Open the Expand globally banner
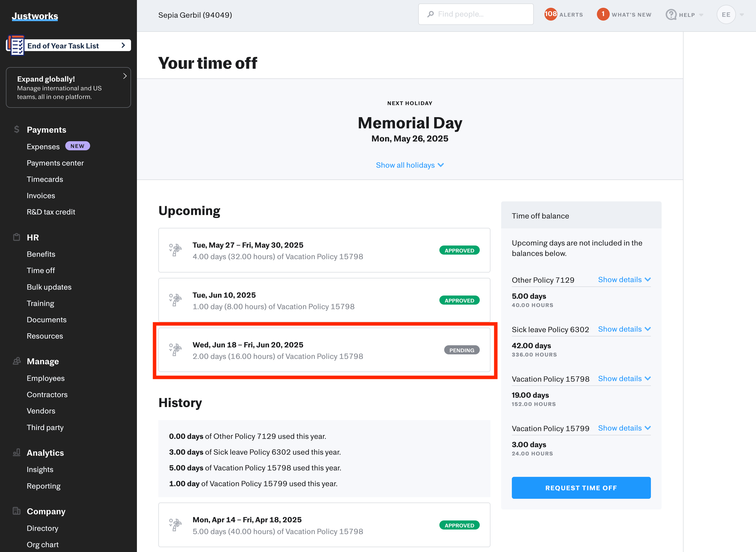756x552 pixels. tap(68, 87)
